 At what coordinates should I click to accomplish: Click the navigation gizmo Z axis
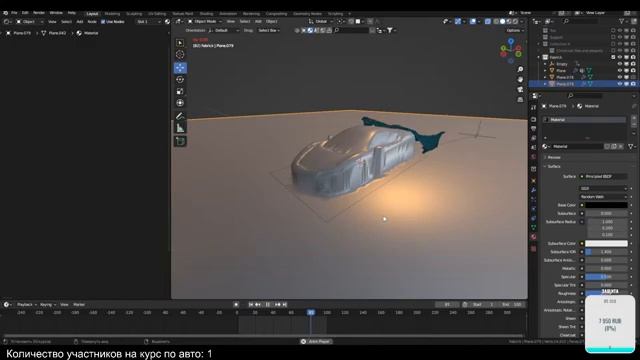(511, 41)
